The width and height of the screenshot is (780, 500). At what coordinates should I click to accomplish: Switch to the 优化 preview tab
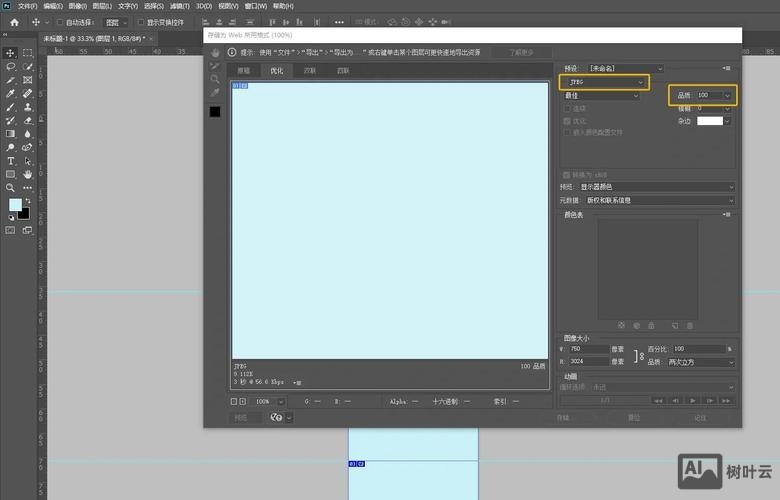(277, 71)
